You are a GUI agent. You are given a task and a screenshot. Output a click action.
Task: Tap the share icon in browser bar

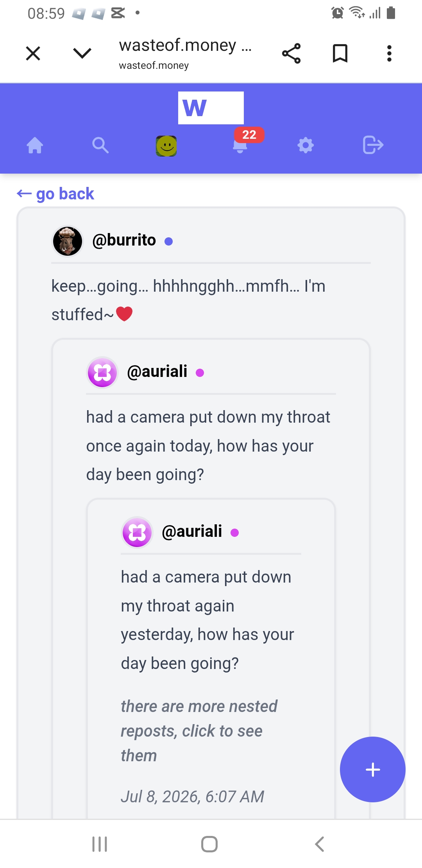coord(291,54)
